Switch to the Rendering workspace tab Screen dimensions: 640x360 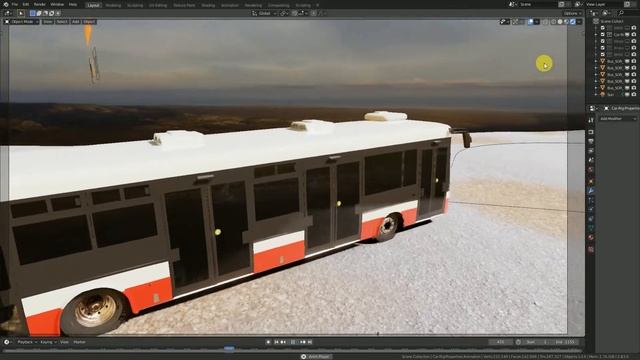pyautogui.click(x=253, y=5)
